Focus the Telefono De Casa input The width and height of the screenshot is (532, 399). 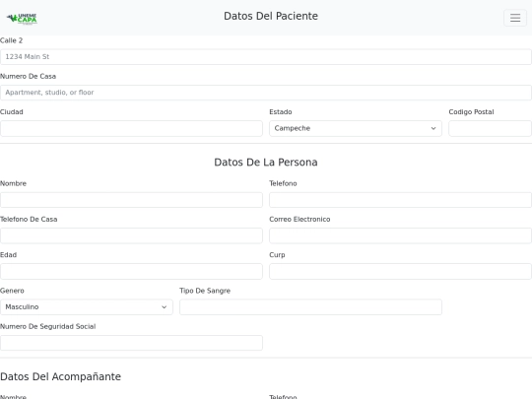pyautogui.click(x=131, y=235)
